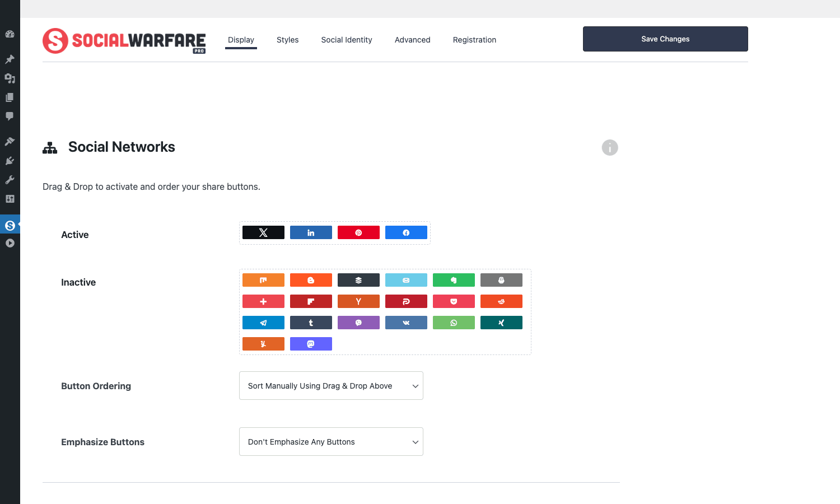Click the inactive Mastodon button
The image size is (840, 504).
(311, 344)
